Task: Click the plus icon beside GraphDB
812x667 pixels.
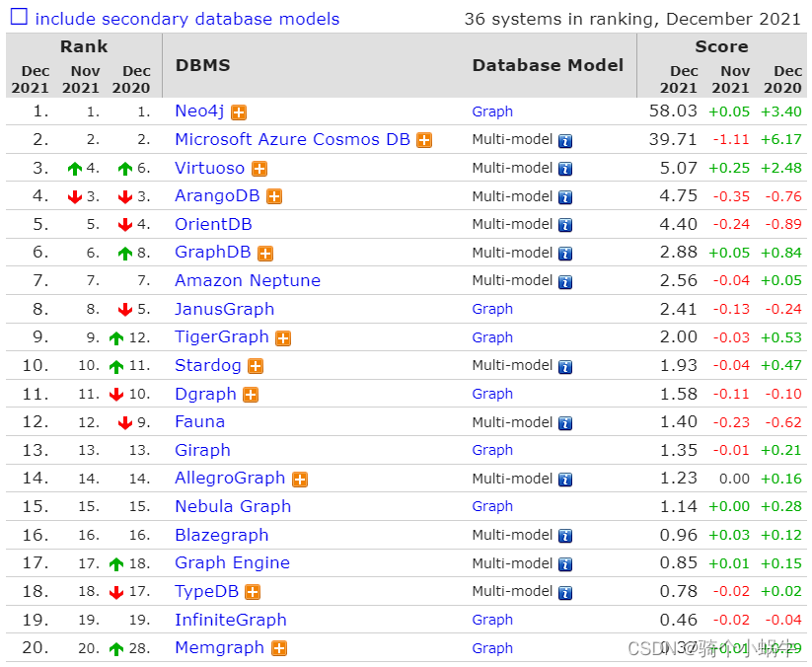Action: (x=265, y=254)
